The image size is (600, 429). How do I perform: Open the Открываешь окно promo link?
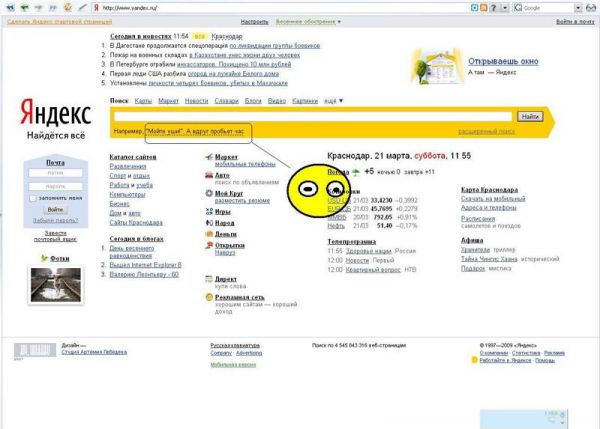tap(503, 61)
